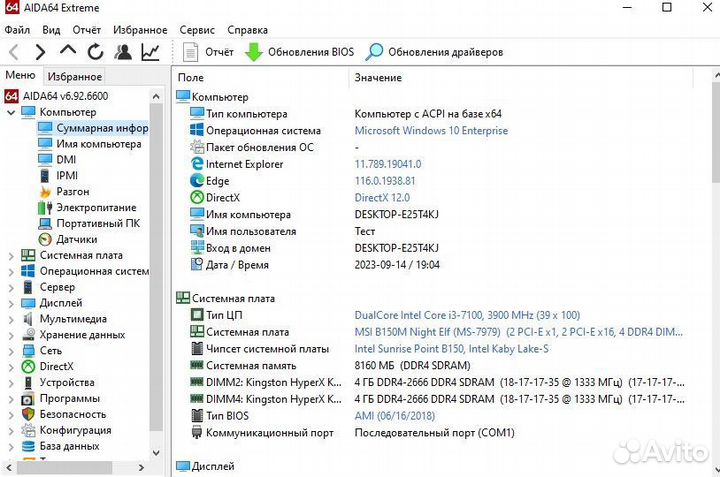Open the Справка menu
Viewport: 720px width, 477px height.
247,30
